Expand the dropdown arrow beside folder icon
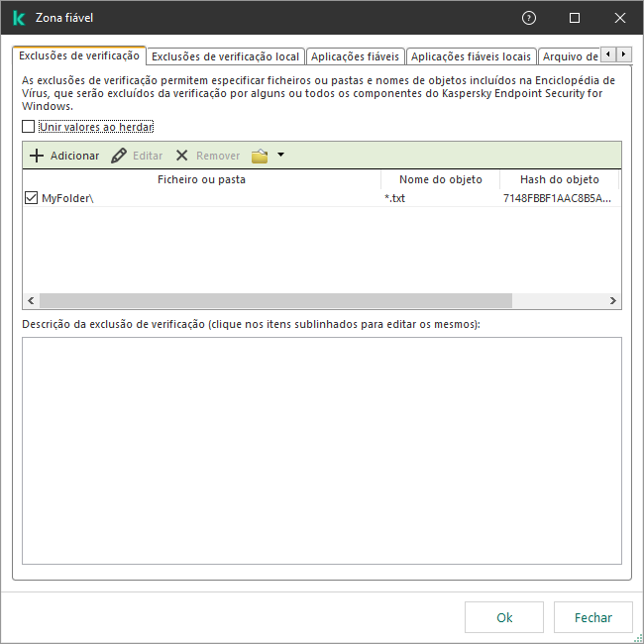Screen dimensions: 644x644 tap(280, 155)
